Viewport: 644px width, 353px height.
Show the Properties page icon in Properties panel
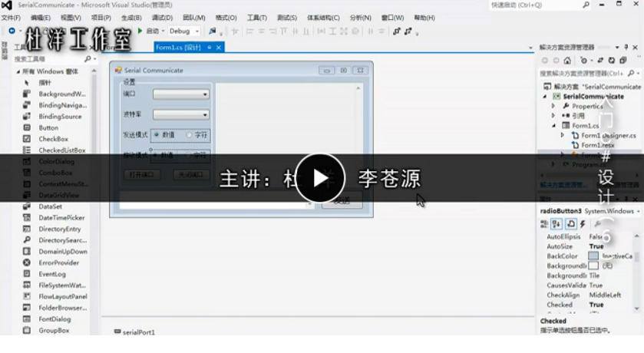[x=571, y=224]
